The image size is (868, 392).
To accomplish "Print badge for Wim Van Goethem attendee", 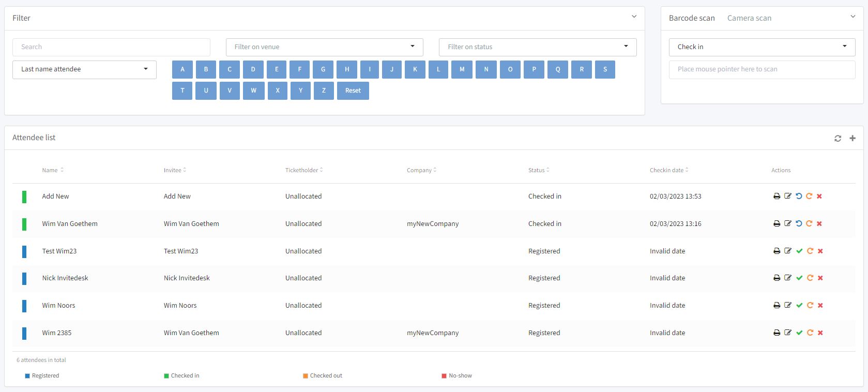I will [776, 224].
